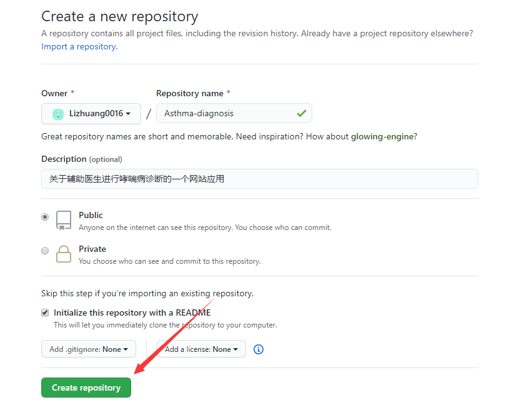
Task: Uncheck Initialize this repository with a README
Action: click(45, 312)
